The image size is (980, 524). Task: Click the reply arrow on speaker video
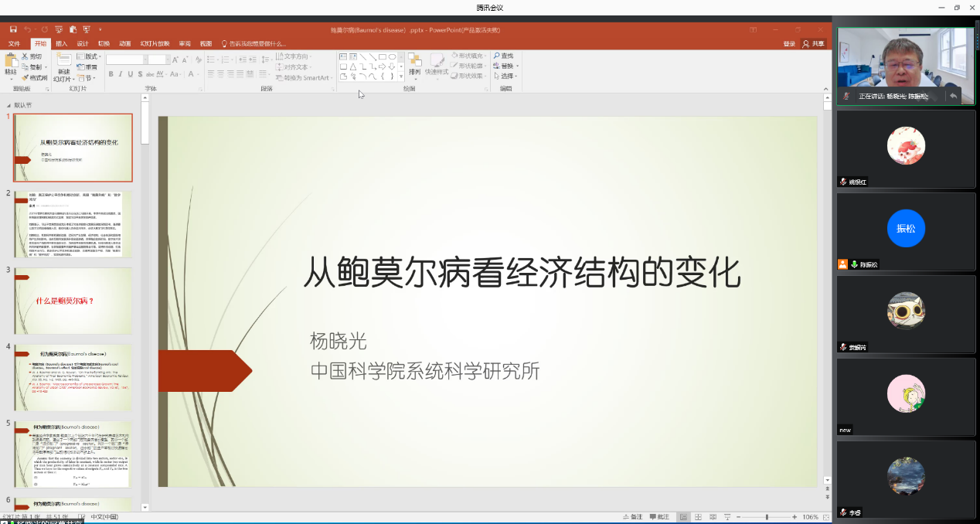tap(953, 96)
